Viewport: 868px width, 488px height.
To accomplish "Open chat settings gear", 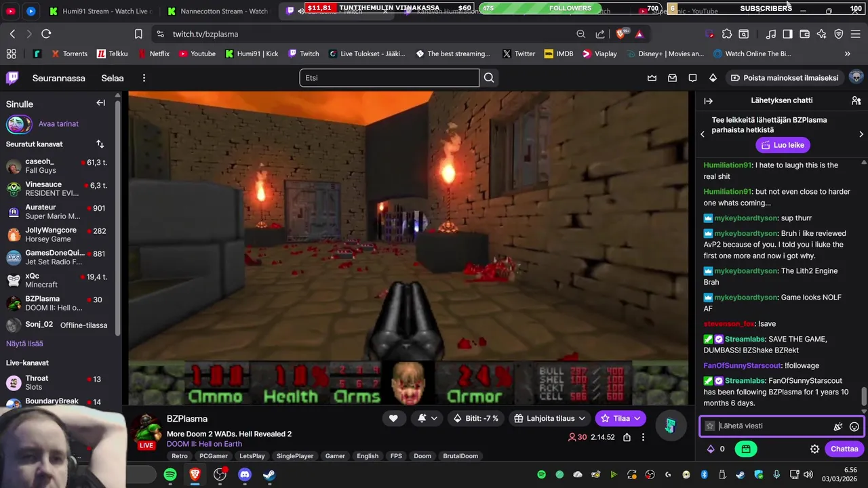I will click(x=814, y=449).
